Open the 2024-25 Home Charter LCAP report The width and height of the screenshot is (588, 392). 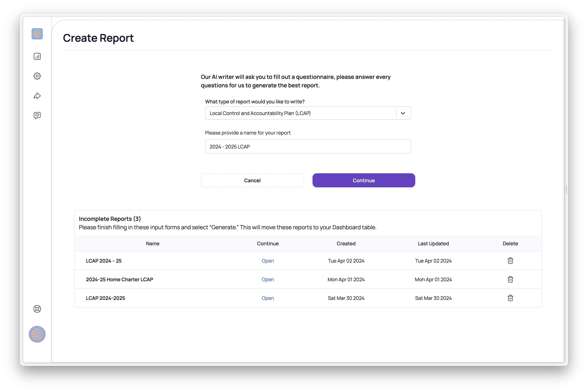(268, 279)
